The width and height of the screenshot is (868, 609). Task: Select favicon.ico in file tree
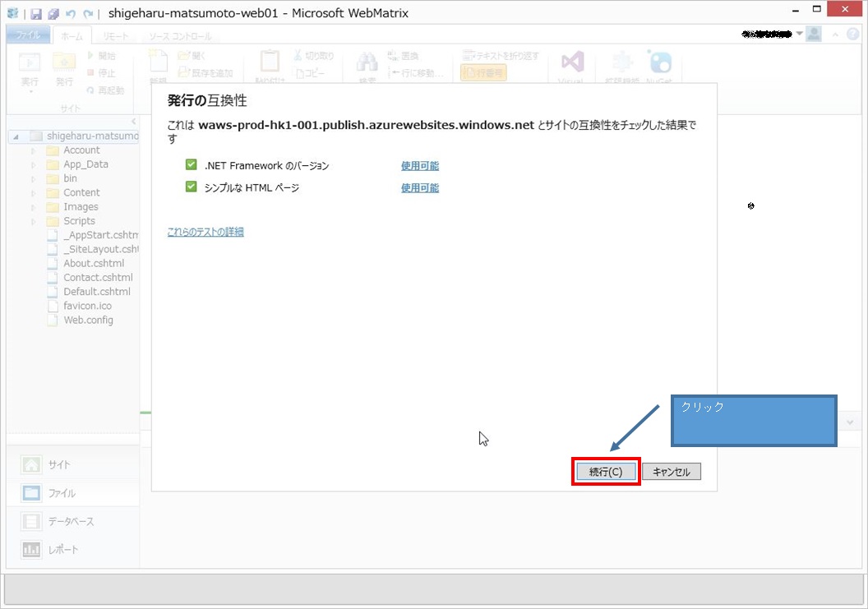point(80,306)
